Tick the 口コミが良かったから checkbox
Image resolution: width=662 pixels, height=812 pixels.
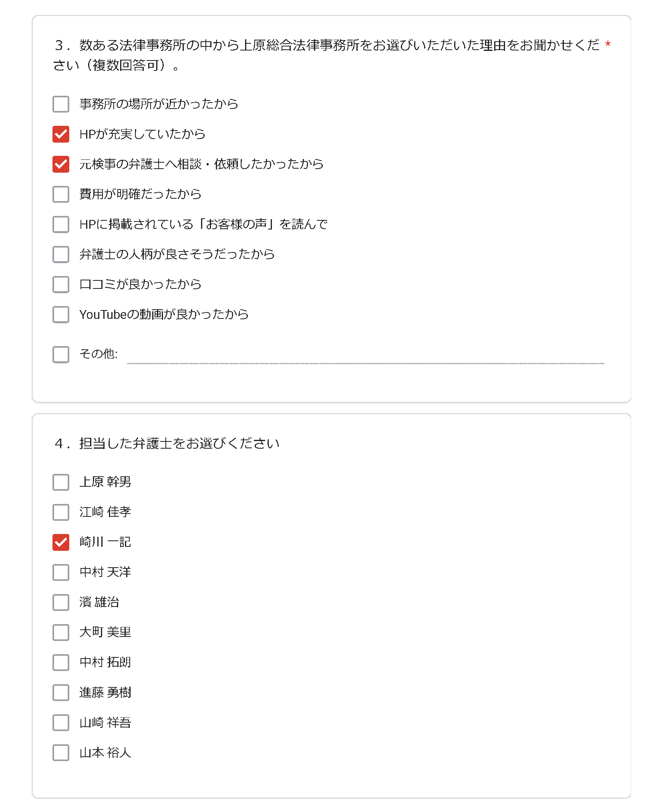point(61,284)
